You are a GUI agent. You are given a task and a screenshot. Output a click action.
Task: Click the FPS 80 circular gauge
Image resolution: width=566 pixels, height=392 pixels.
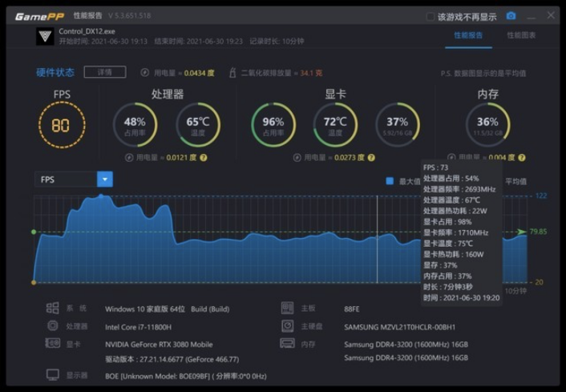(62, 125)
